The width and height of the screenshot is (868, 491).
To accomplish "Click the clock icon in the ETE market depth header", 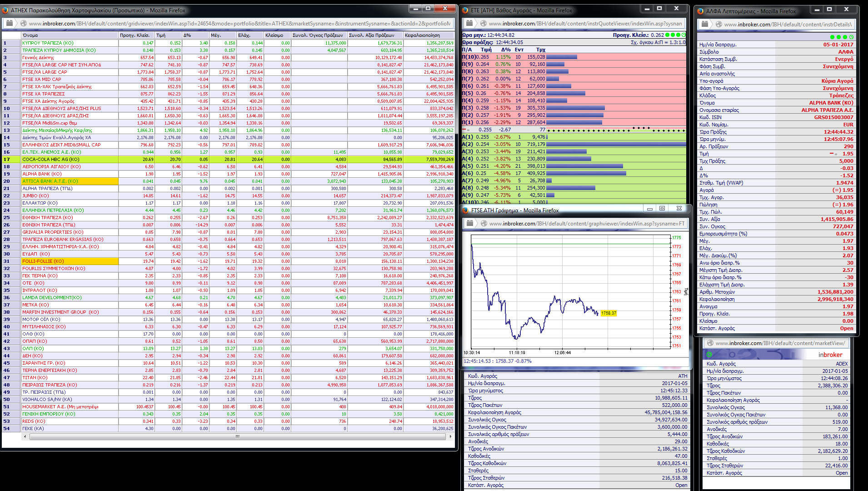I will click(684, 35).
